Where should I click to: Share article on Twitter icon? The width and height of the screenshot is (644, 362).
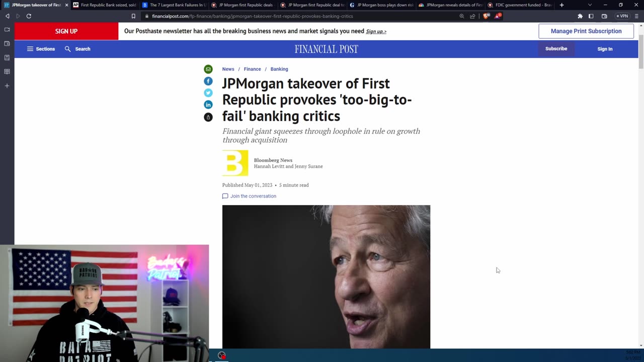208,93
